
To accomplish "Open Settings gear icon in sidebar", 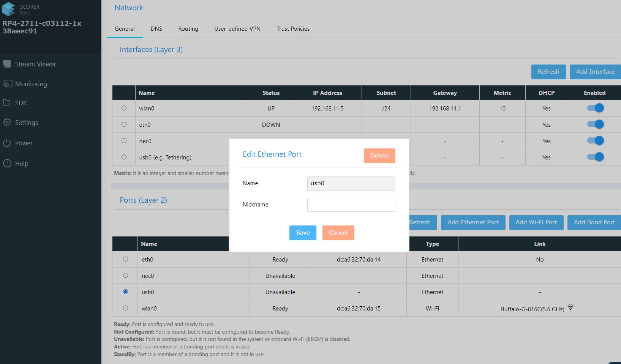I will (7, 123).
